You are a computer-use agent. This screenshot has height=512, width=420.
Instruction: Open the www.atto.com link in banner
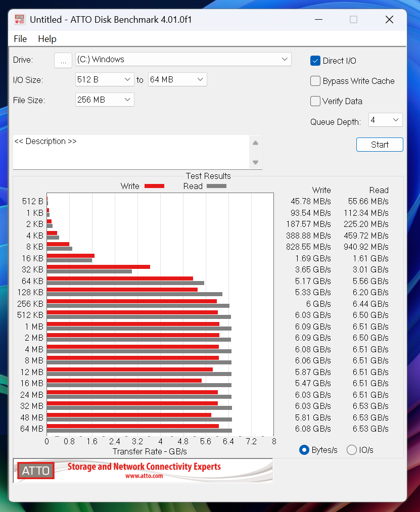tap(144, 476)
